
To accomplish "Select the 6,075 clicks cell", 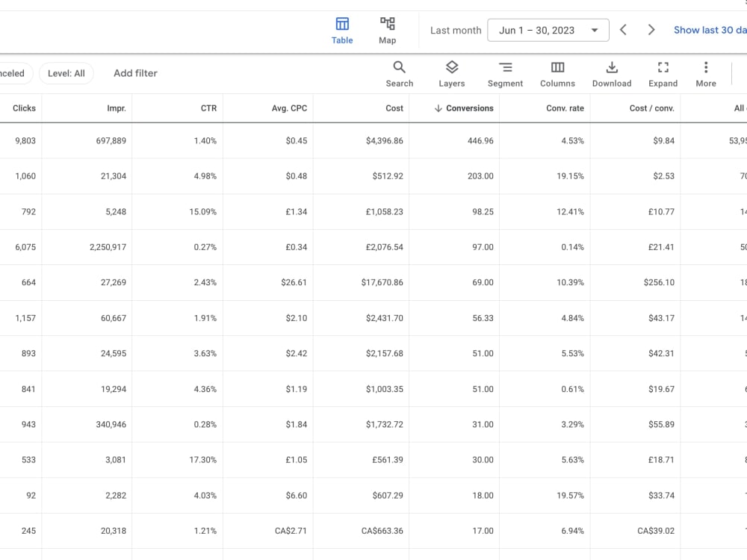I will (25, 247).
